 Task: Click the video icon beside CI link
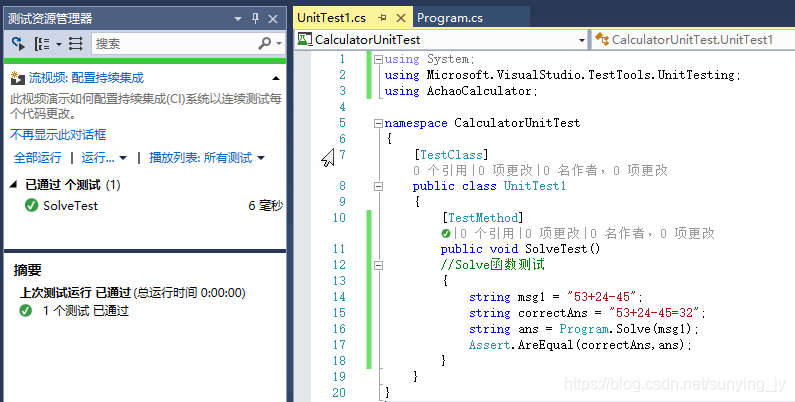click(18, 78)
